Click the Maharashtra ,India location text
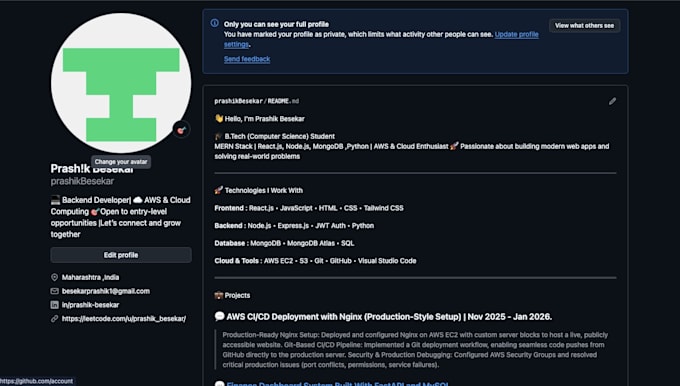Viewport: 680px width, 386px height. [90, 277]
